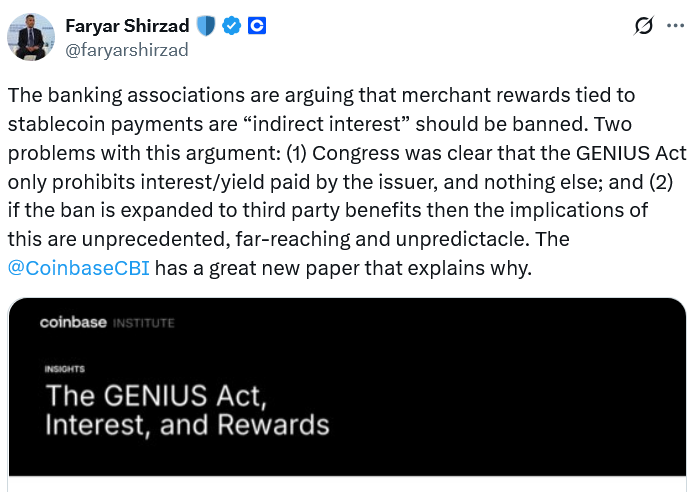Click the INSIGHTS label in the card

click(x=64, y=368)
